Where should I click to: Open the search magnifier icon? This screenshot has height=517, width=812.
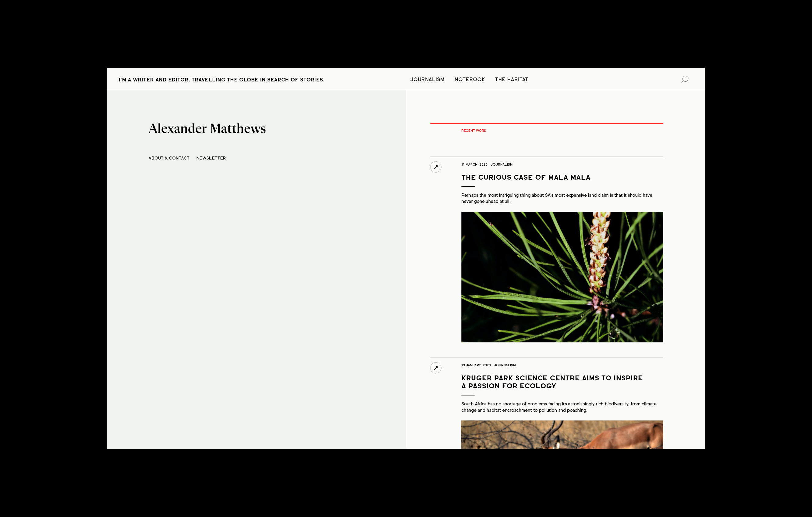pos(685,79)
